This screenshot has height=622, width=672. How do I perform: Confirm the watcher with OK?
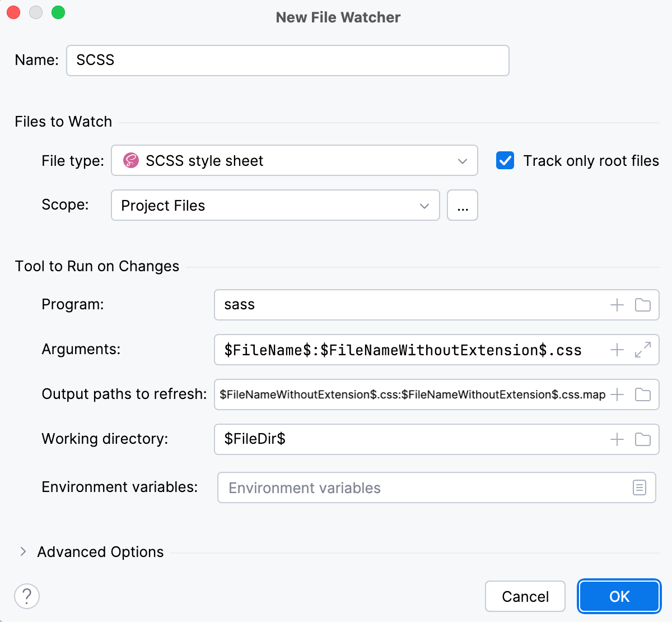(x=619, y=596)
